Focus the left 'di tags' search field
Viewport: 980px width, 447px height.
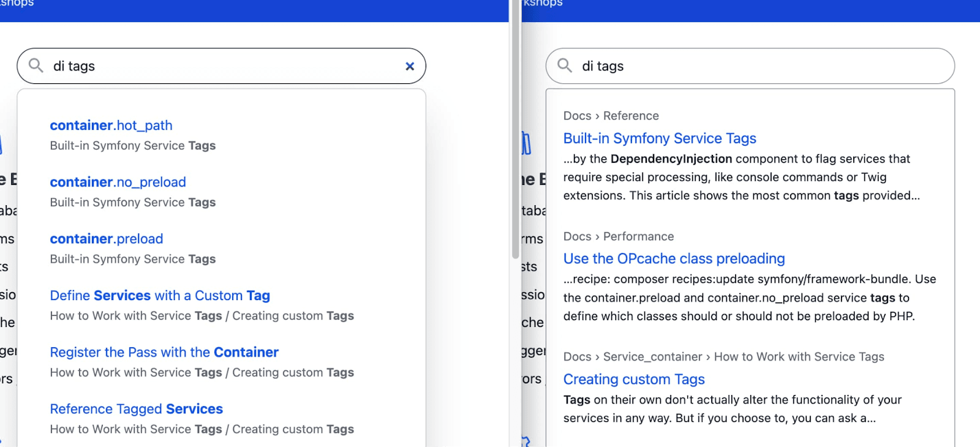pos(221,66)
